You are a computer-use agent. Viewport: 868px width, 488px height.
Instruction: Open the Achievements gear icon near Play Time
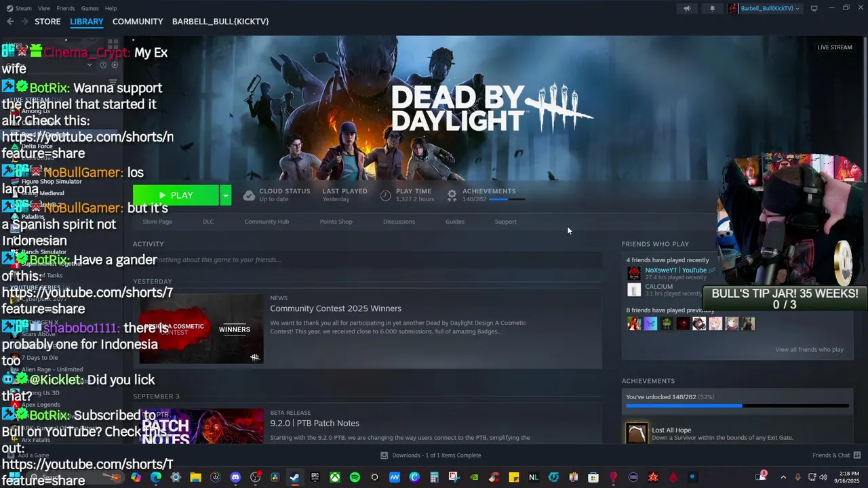pos(452,195)
